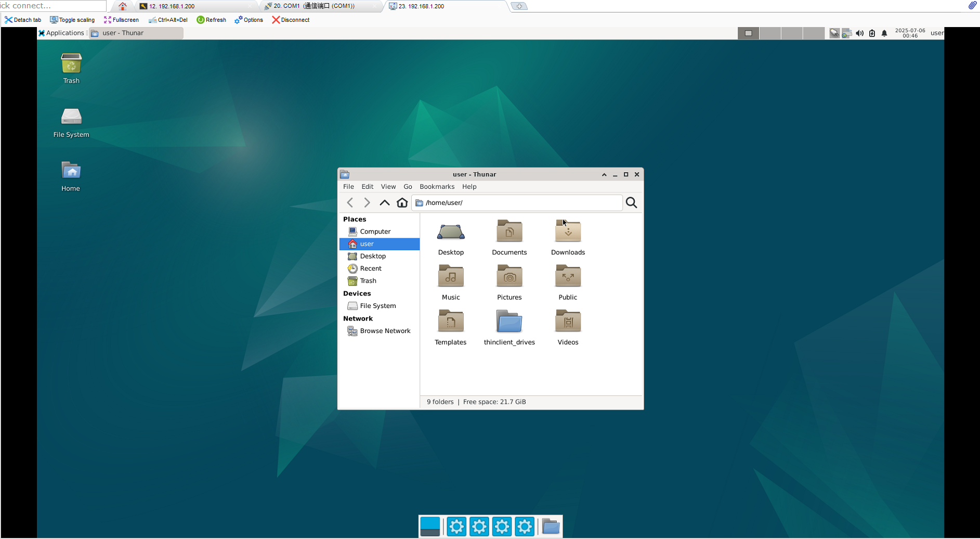Click the notification bell in panel
The height and width of the screenshot is (539, 980).
click(x=884, y=33)
